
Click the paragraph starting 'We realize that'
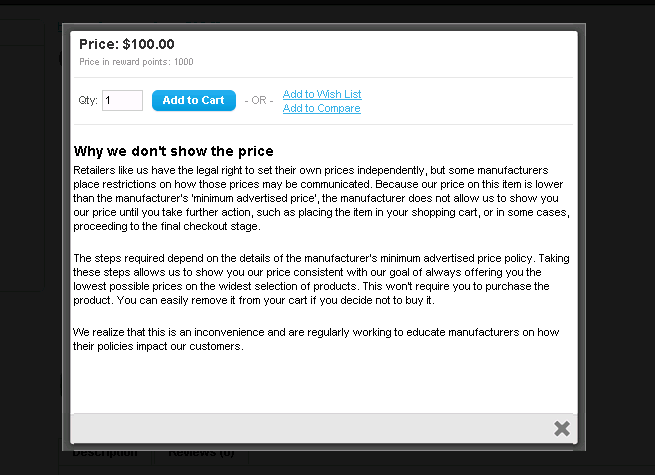[316, 339]
